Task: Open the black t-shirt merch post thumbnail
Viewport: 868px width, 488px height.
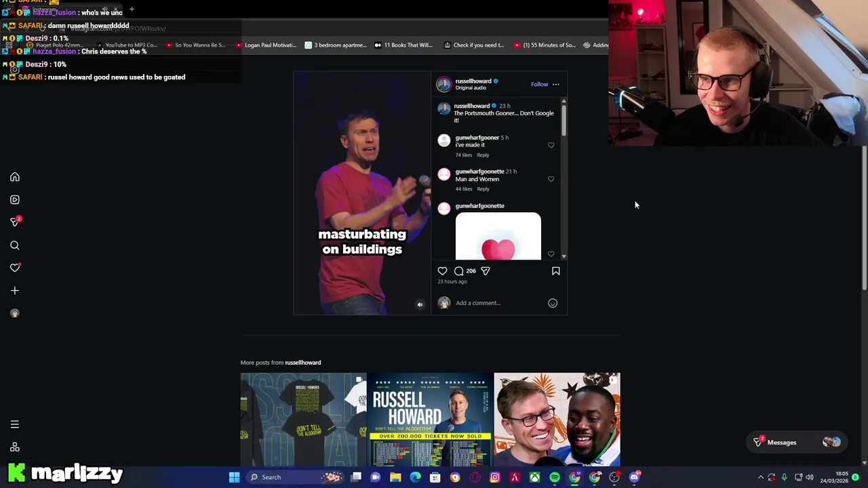Action: 303,420
